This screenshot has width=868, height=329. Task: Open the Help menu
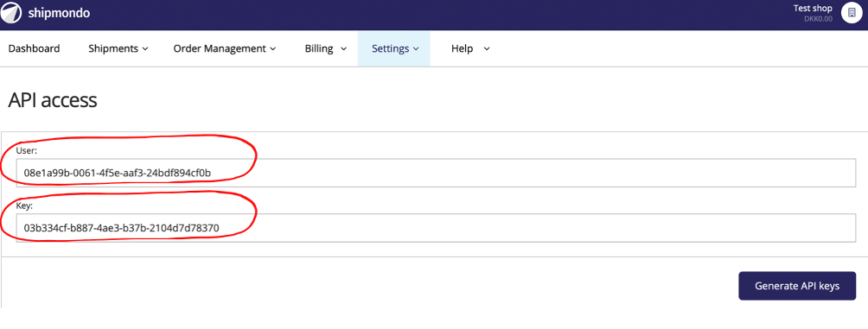(470, 48)
